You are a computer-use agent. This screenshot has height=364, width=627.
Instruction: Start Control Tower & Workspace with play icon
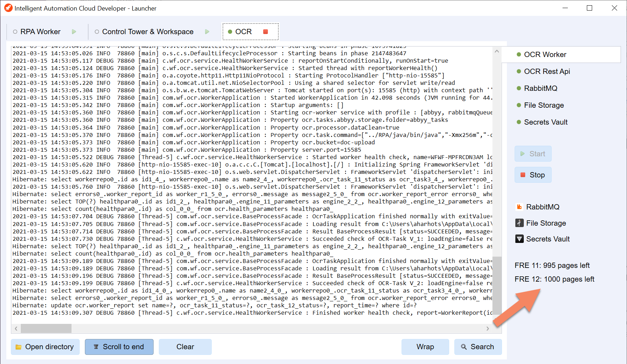point(207,32)
